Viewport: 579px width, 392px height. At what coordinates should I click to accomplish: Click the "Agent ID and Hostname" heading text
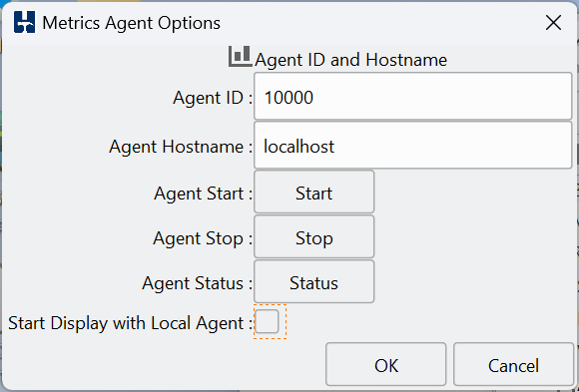click(350, 60)
